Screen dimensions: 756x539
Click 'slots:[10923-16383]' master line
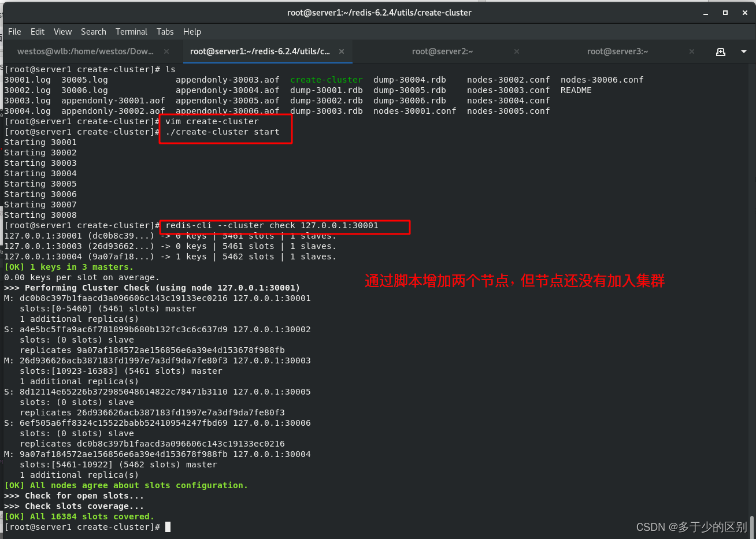(x=121, y=371)
